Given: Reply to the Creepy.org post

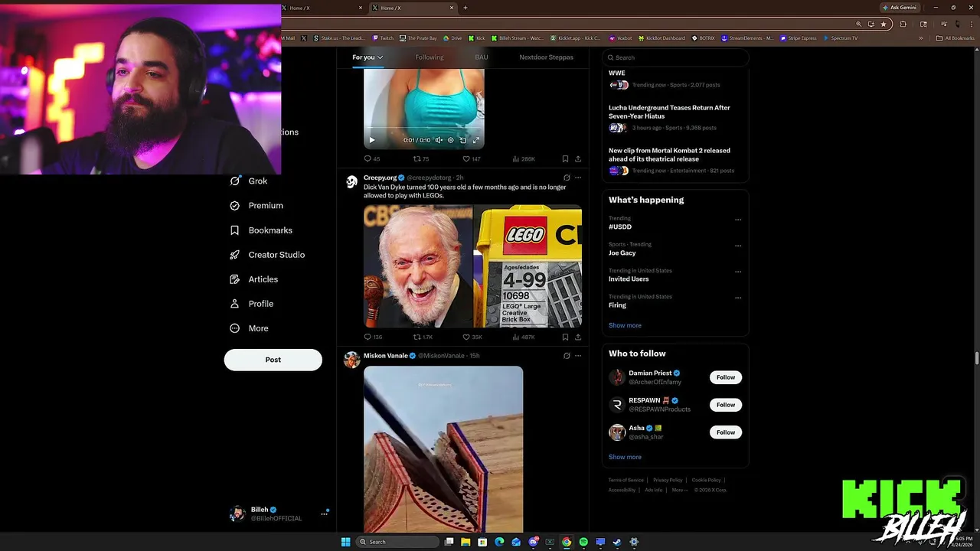Looking at the screenshot, I should [373, 337].
